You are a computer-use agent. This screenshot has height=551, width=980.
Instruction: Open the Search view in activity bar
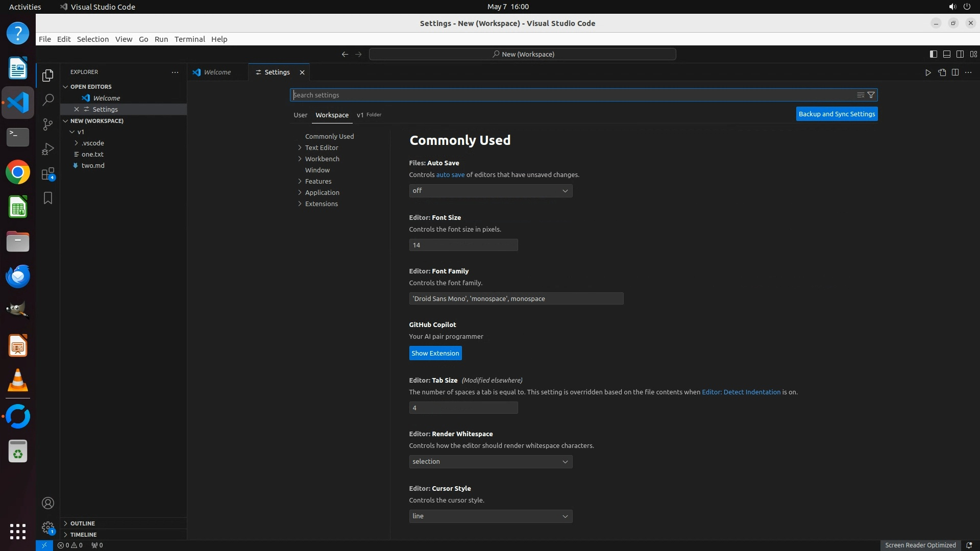[x=48, y=99]
